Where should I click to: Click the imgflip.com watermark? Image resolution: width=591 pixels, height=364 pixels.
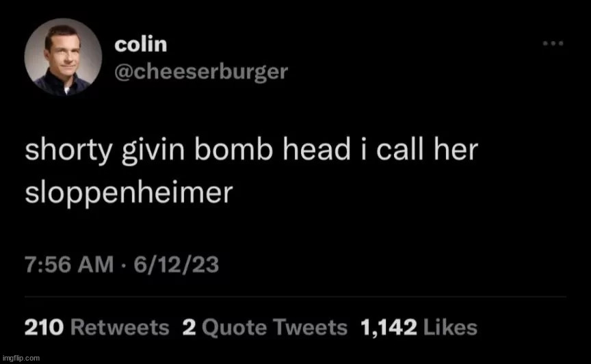[21, 358]
